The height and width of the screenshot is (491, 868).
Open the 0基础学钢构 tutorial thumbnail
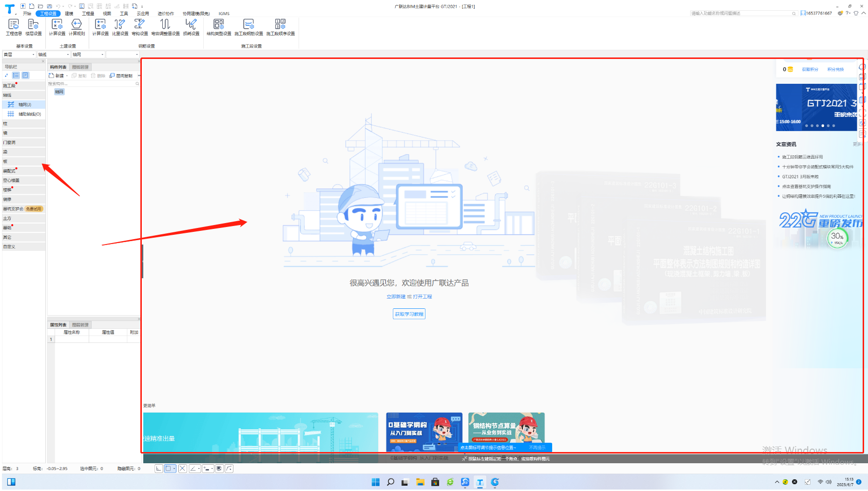point(424,432)
